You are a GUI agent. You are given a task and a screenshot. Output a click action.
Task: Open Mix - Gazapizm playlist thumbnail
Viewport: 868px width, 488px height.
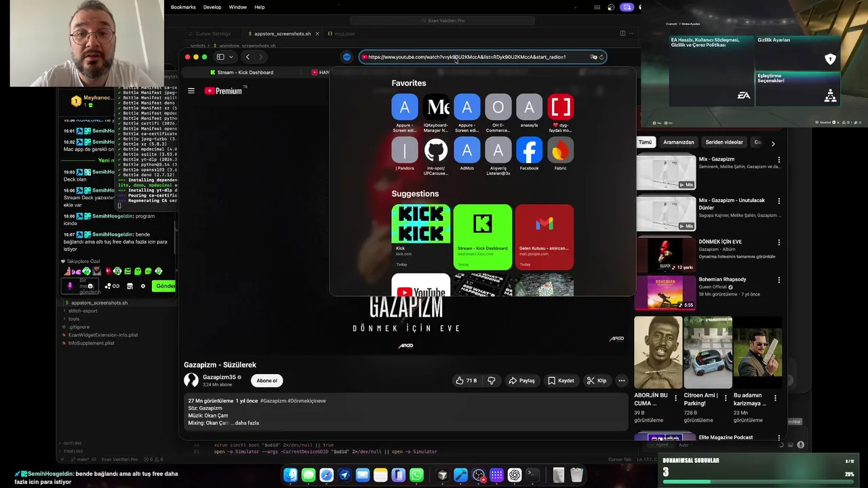click(666, 172)
